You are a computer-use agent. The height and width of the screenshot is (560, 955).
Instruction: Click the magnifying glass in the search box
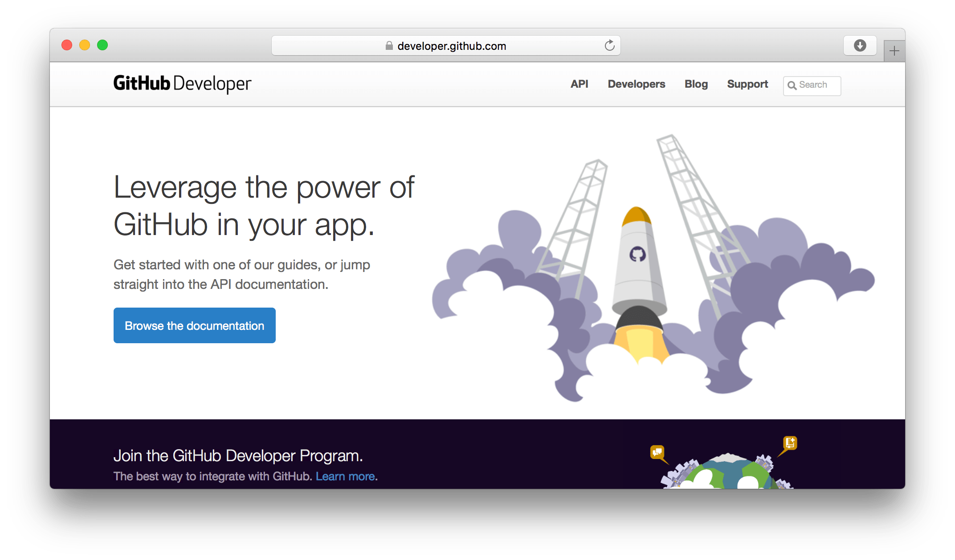click(x=793, y=85)
